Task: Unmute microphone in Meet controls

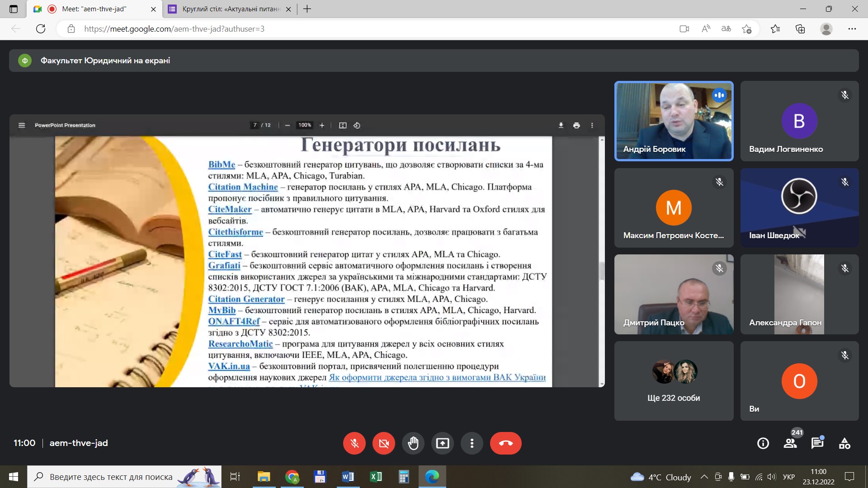Action: [x=354, y=443]
